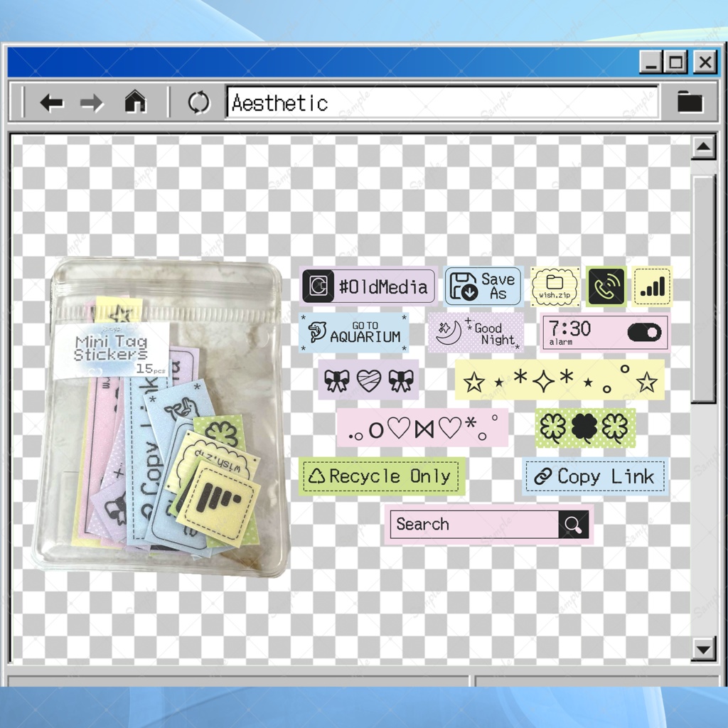Click the scroll up arrow
The height and width of the screenshot is (728, 728).
(x=703, y=147)
